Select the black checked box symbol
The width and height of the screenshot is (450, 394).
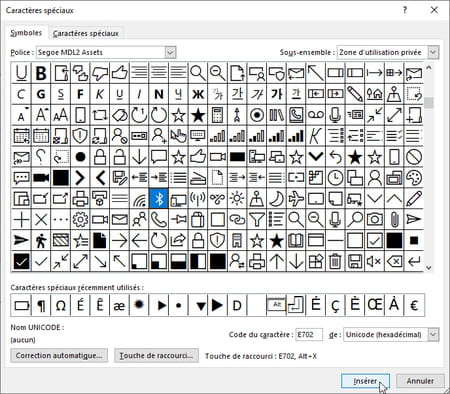point(21,262)
